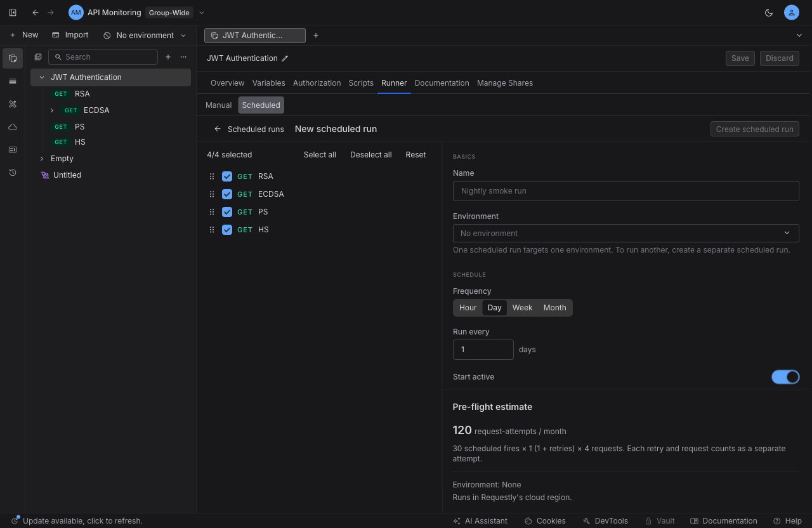Open AI Assistant in status bar
The height and width of the screenshot is (528, 812).
480,520
